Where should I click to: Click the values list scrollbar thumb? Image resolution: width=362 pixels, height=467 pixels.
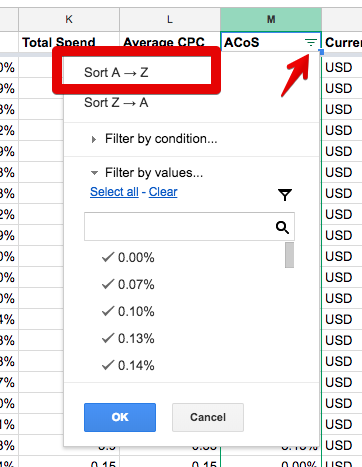[x=289, y=255]
